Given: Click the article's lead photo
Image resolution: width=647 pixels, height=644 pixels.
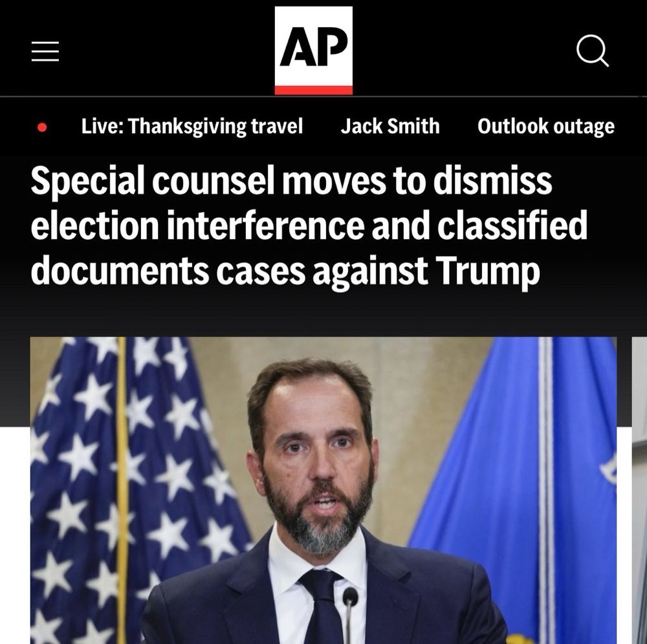Looking at the screenshot, I should tap(323, 490).
